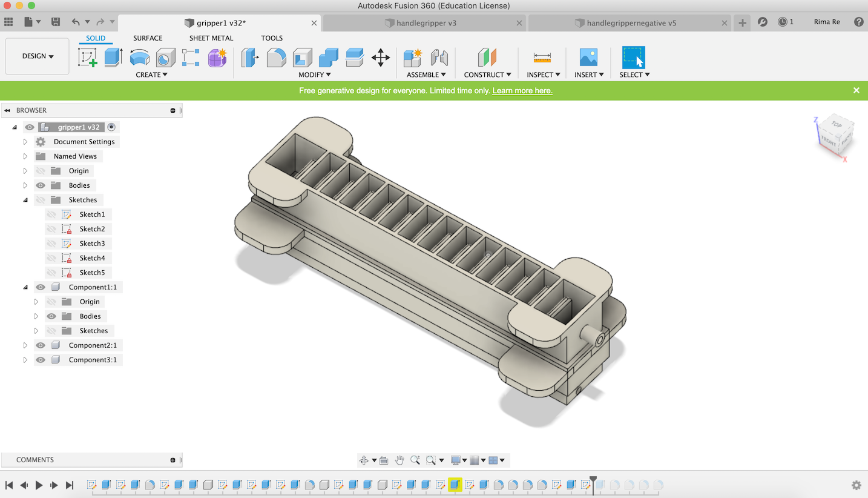Switch to the handlegripper v3 document tab
Viewport: 868px width, 498px height.
426,23
